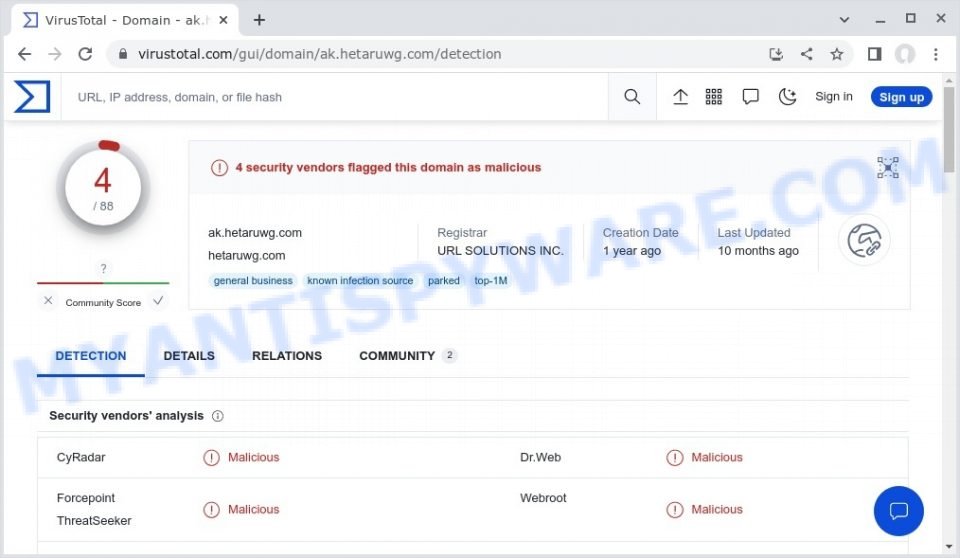This screenshot has width=960, height=558.
Task: Click the Security vendors' analysis info icon
Action: click(x=217, y=416)
